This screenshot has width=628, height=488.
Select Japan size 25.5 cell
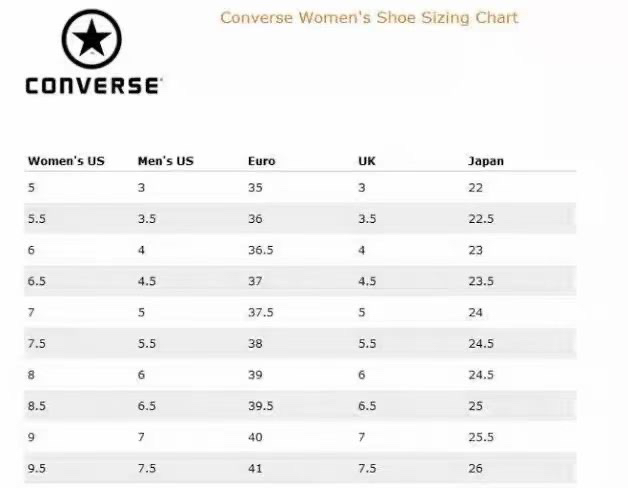[x=481, y=438]
